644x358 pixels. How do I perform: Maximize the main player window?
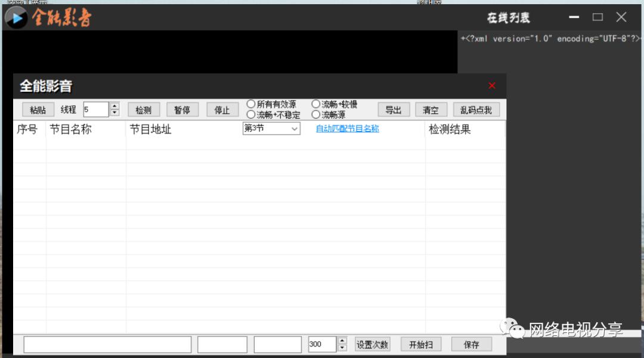(597, 17)
